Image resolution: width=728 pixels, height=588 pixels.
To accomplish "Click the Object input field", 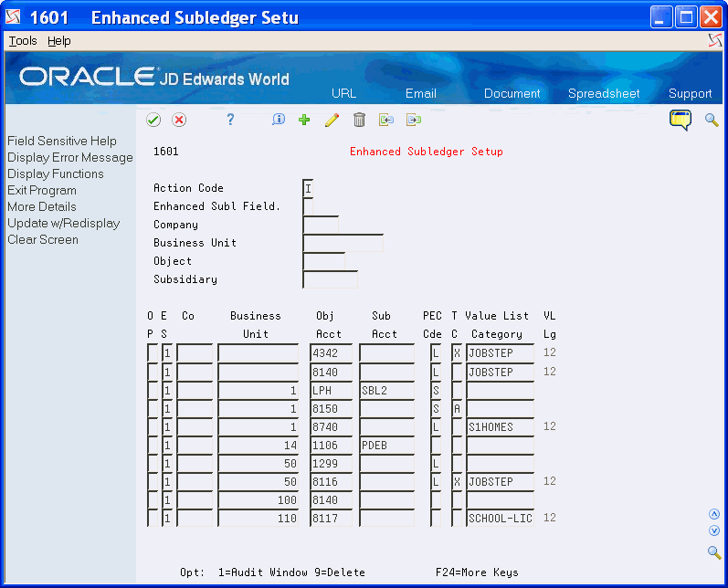I will 323,261.
